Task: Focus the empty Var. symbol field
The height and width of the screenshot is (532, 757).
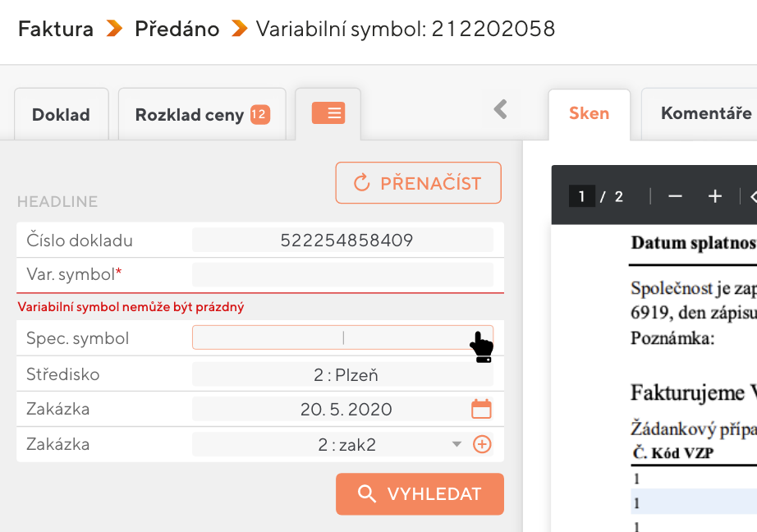Action: [342, 274]
